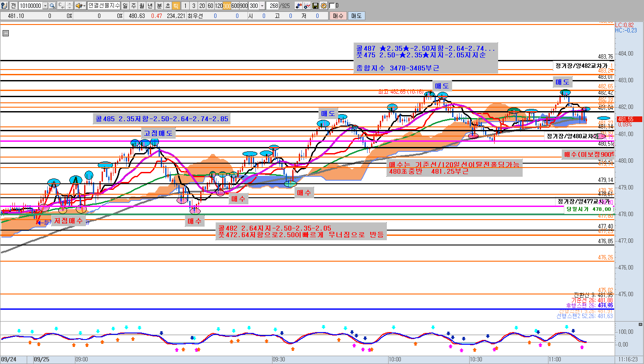Click the leftmost toolbar icon next to 전
The width and height of the screenshot is (644, 364).
(4, 6)
